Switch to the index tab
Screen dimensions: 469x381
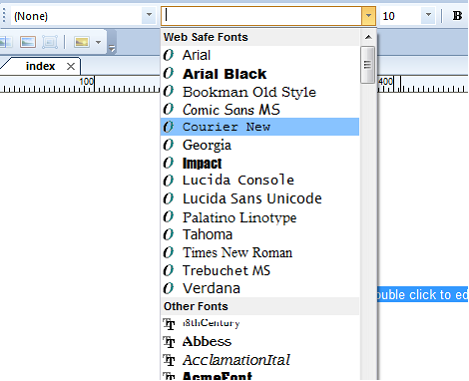click(x=40, y=66)
